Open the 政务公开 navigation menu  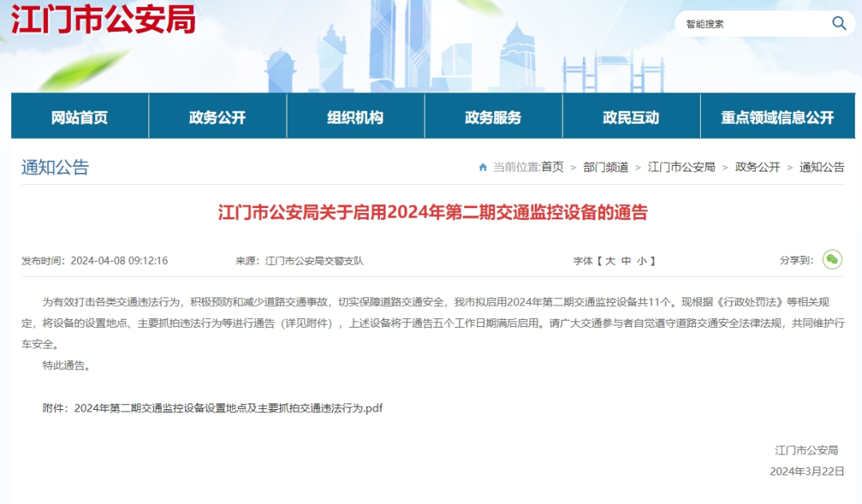217,117
